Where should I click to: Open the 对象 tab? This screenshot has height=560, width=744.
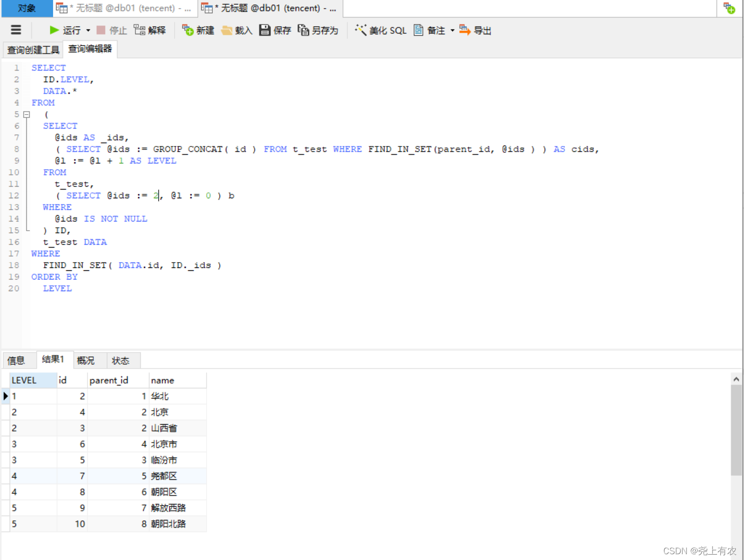click(x=26, y=8)
